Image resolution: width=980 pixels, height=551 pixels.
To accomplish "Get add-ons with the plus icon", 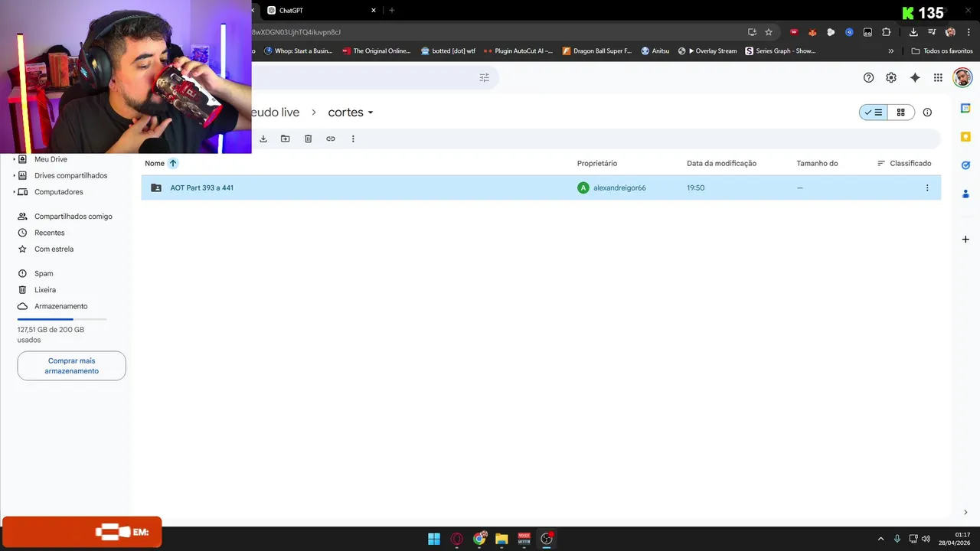I will [965, 240].
